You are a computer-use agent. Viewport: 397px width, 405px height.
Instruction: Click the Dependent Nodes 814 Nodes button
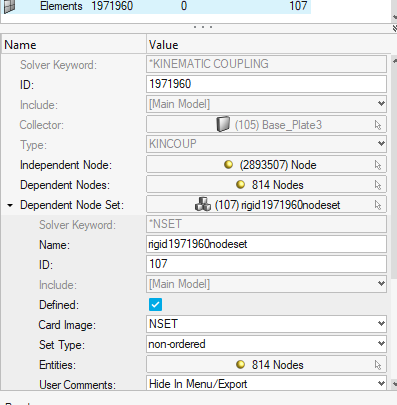pos(266,185)
